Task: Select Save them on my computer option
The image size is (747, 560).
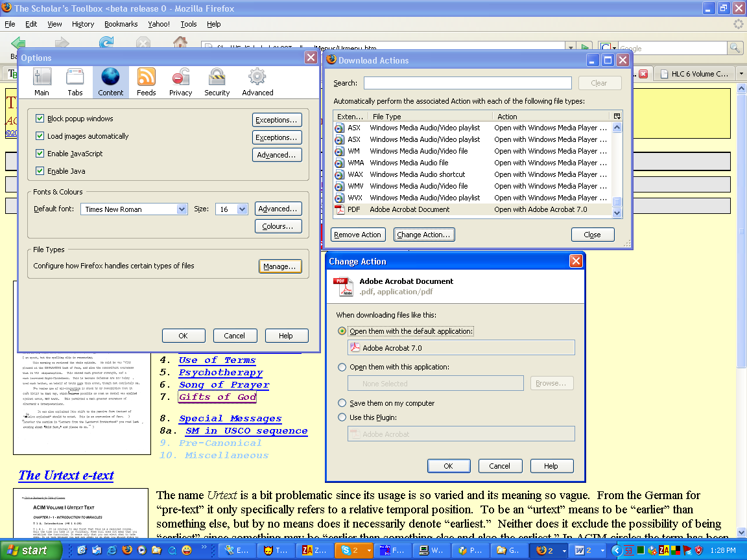Action: pos(342,403)
